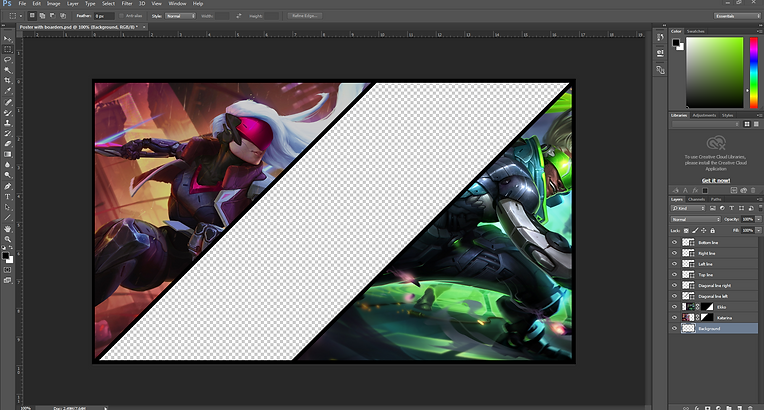Open the layer blend mode dropdown
The height and width of the screenshot is (410, 764).
(x=695, y=219)
